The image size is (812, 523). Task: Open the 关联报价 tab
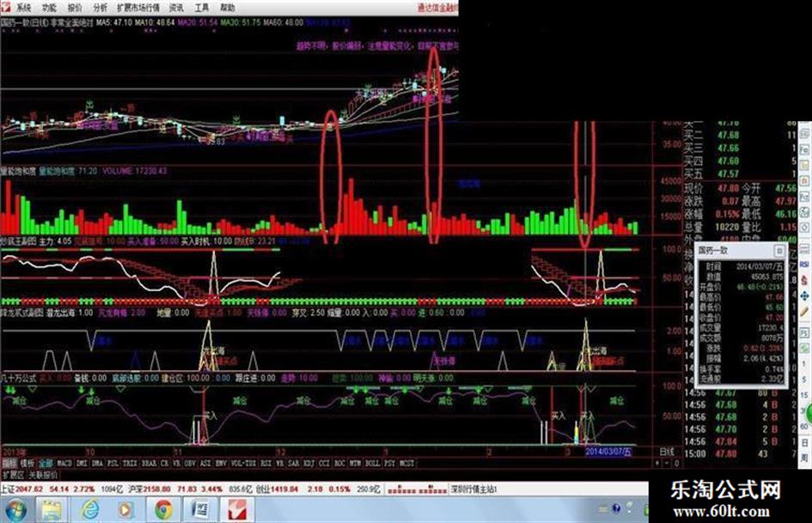click(43, 475)
